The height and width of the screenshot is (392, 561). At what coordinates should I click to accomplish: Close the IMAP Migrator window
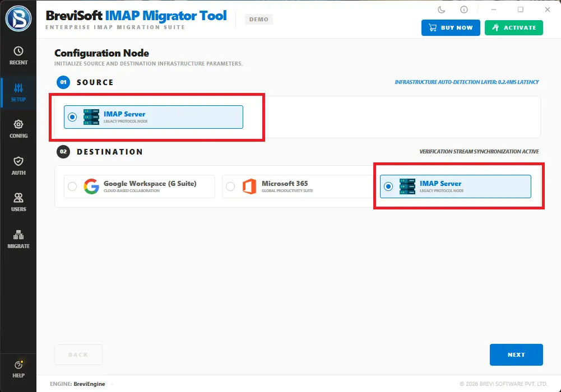click(x=548, y=10)
